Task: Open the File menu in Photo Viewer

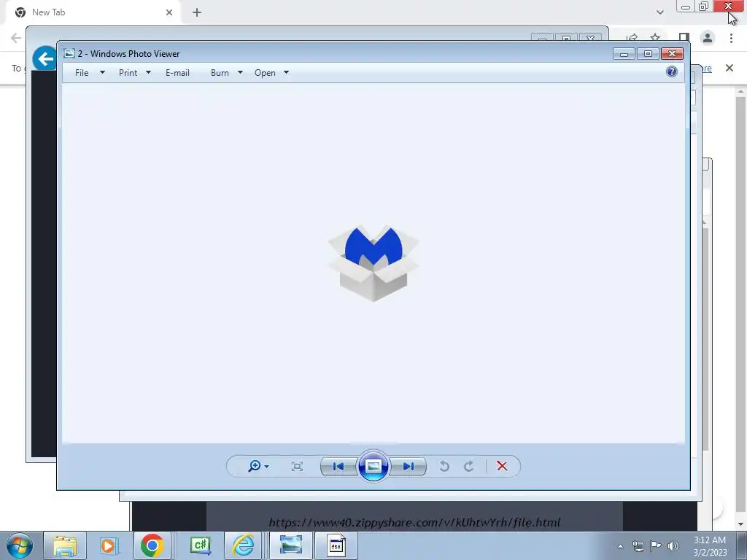Action: pyautogui.click(x=82, y=73)
